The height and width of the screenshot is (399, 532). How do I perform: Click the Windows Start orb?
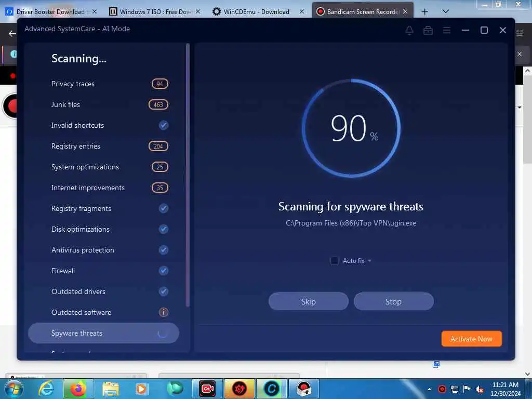coord(14,389)
